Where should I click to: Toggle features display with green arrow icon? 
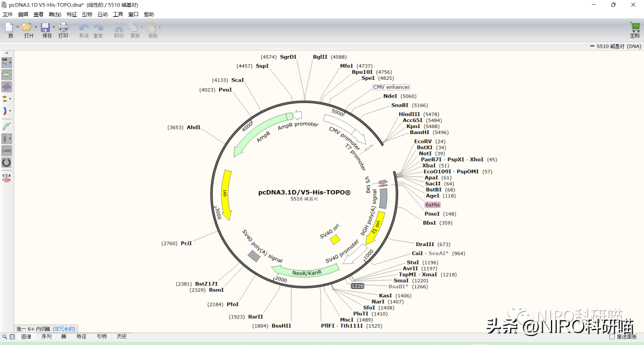[7, 74]
